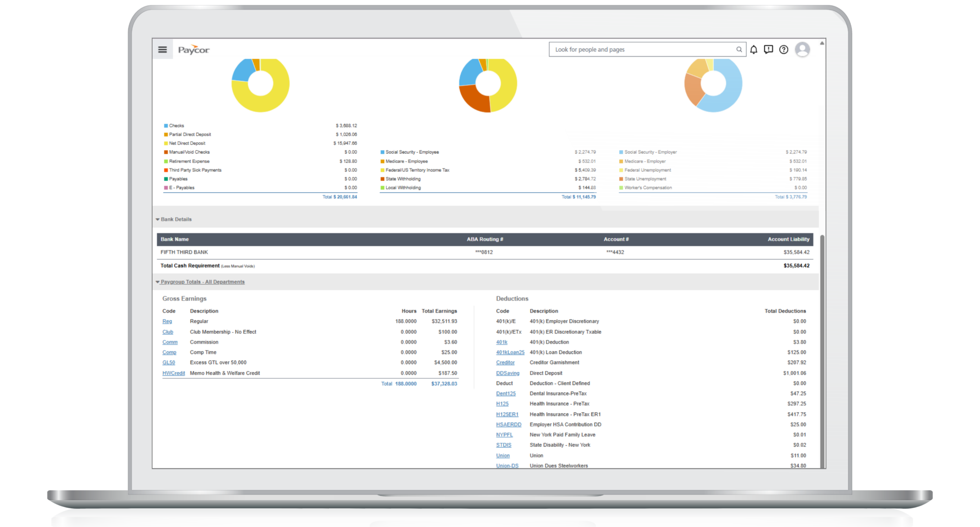Click the blue Checks legend swatch
980x527 pixels.
coord(166,125)
